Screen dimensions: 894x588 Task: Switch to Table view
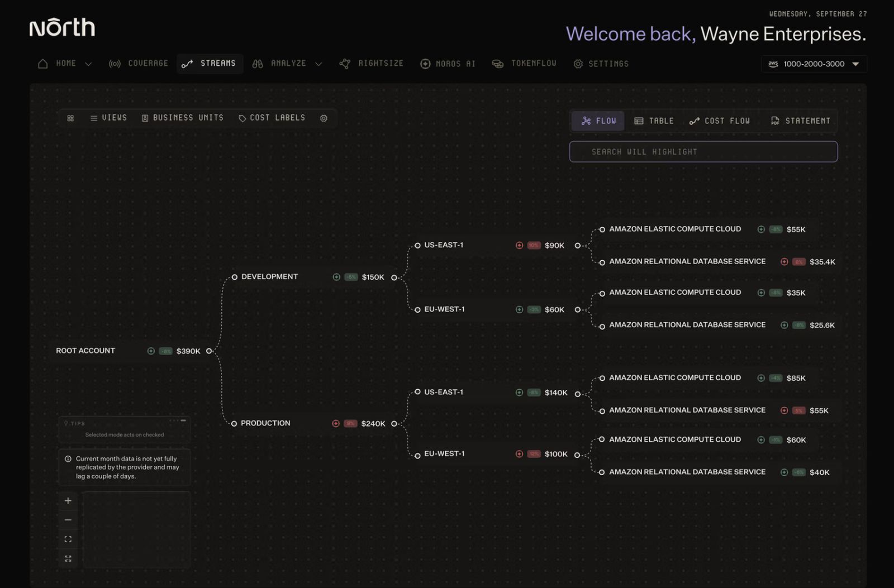coord(654,121)
